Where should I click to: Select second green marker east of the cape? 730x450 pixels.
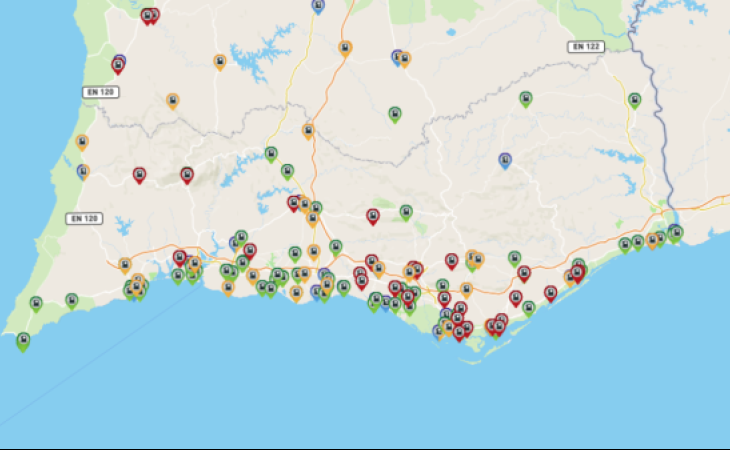tap(71, 302)
